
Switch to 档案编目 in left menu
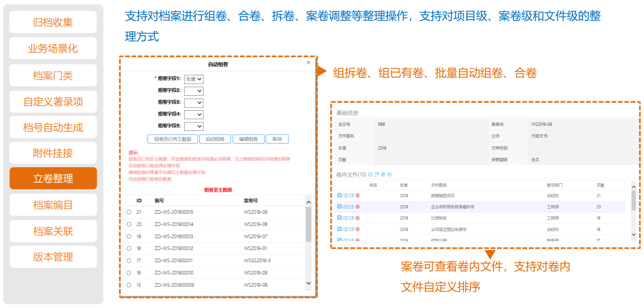click(x=53, y=205)
